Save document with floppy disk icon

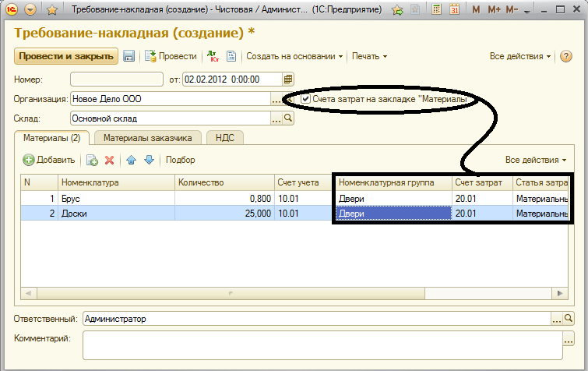(x=129, y=56)
